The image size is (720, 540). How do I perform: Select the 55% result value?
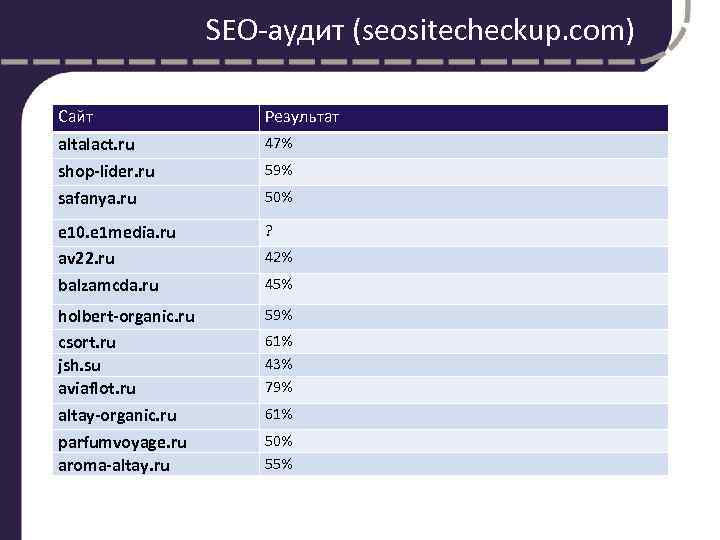pos(278,464)
